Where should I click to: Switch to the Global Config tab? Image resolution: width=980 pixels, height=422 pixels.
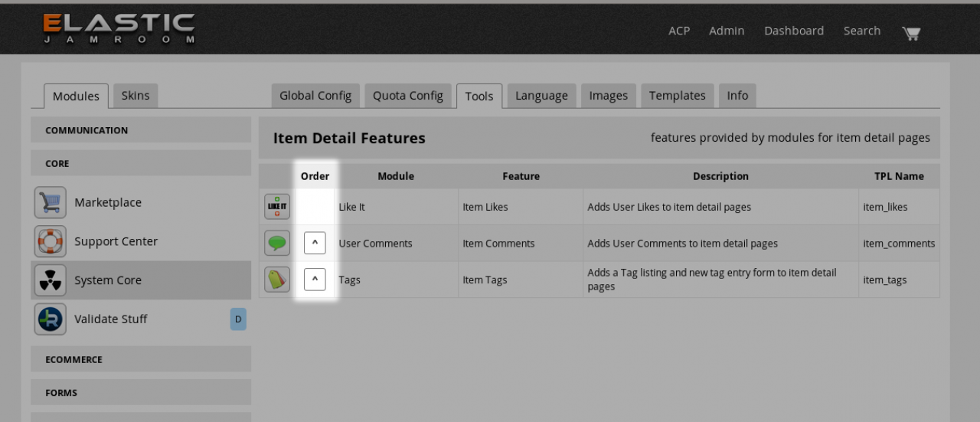pos(315,96)
